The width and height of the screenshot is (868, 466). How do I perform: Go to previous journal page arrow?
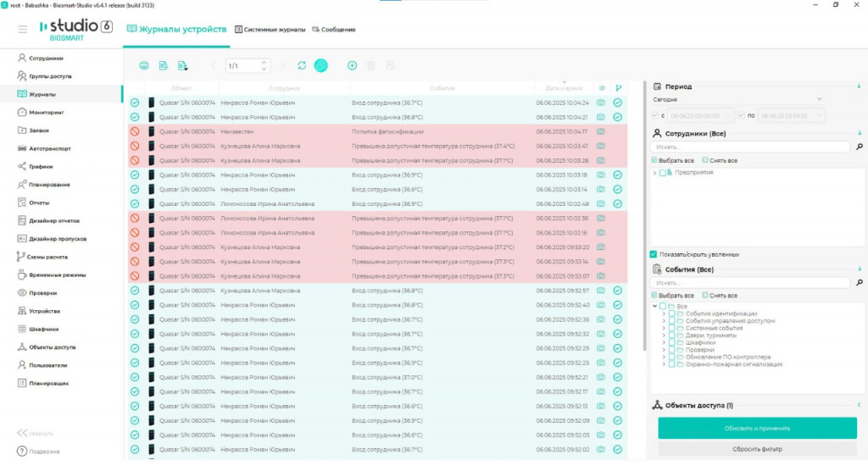click(214, 65)
